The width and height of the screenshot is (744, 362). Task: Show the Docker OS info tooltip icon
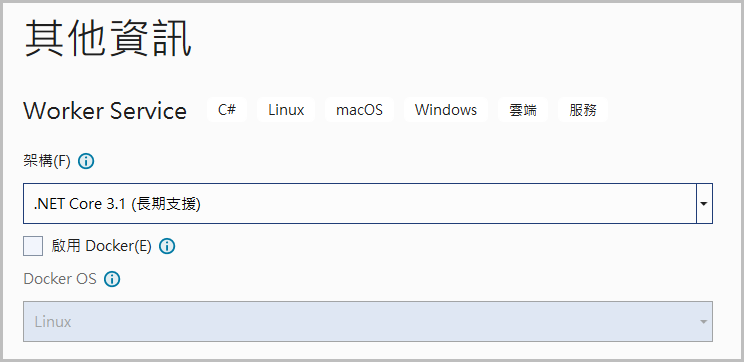112,279
